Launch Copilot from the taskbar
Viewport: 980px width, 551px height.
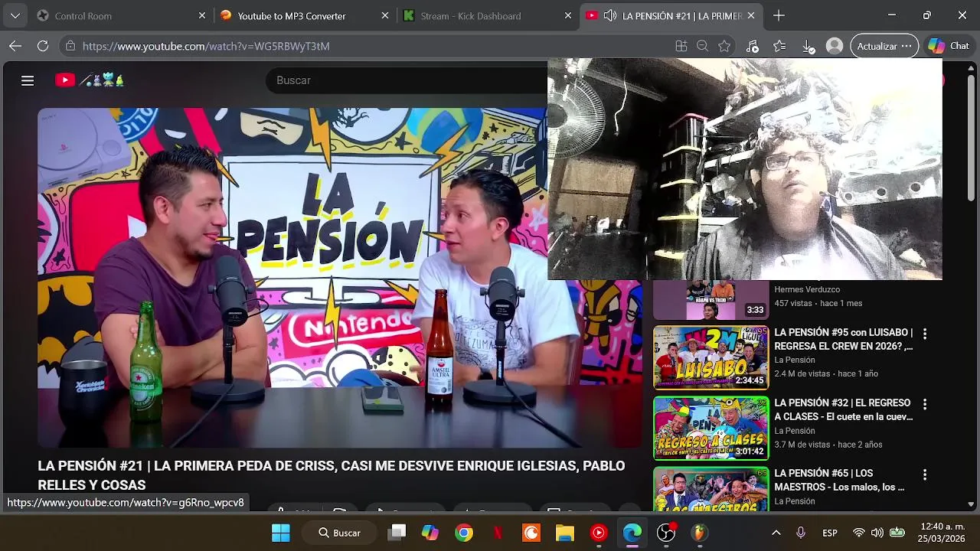430,533
